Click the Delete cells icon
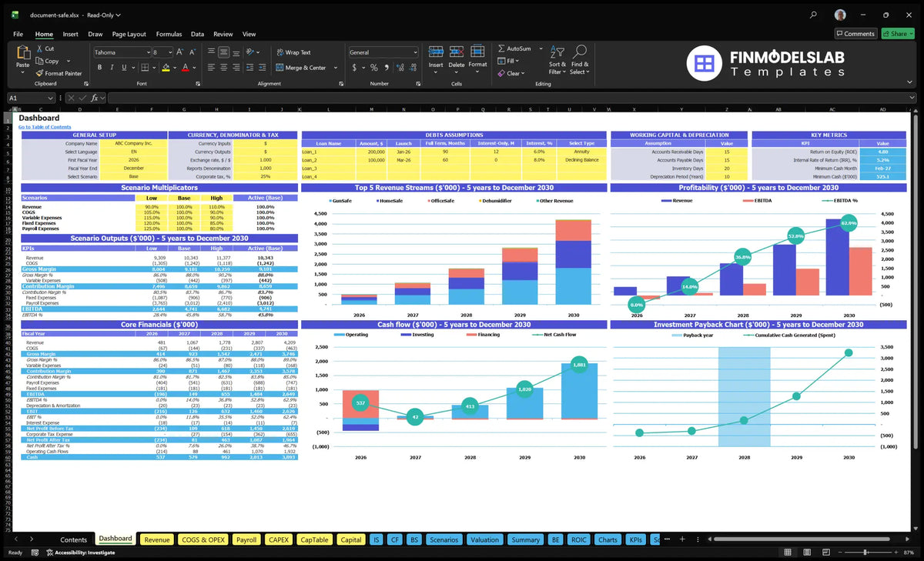 point(457,52)
